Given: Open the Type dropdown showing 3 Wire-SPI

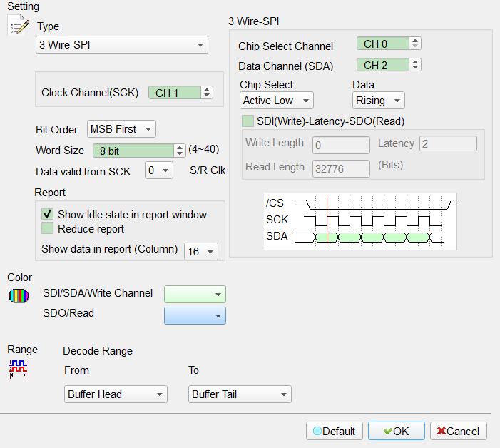Looking at the screenshot, I should coord(122,45).
